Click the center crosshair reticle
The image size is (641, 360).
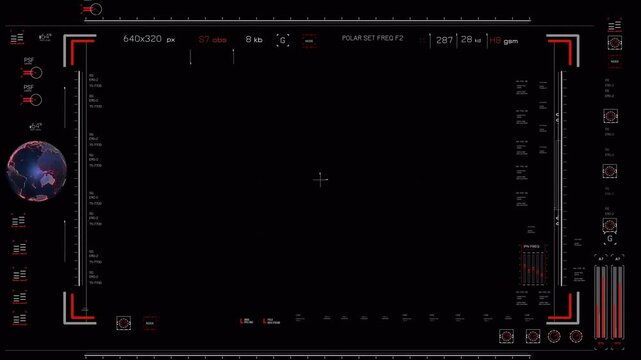click(320, 179)
